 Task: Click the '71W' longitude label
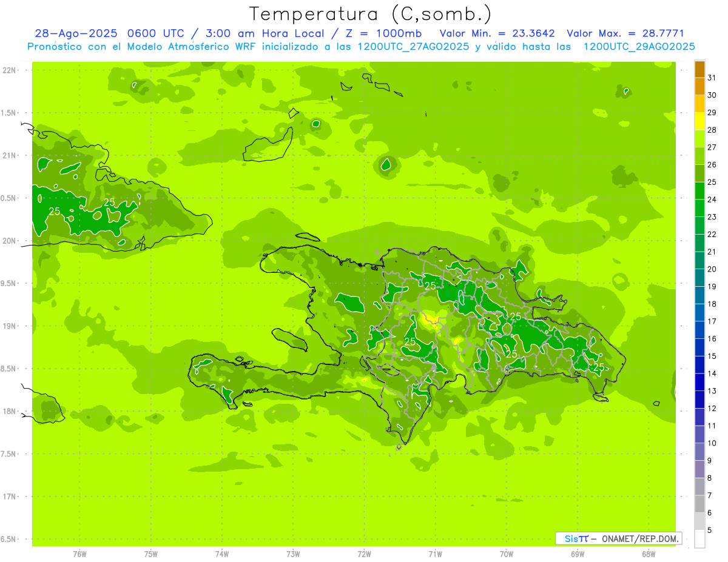[x=435, y=554]
